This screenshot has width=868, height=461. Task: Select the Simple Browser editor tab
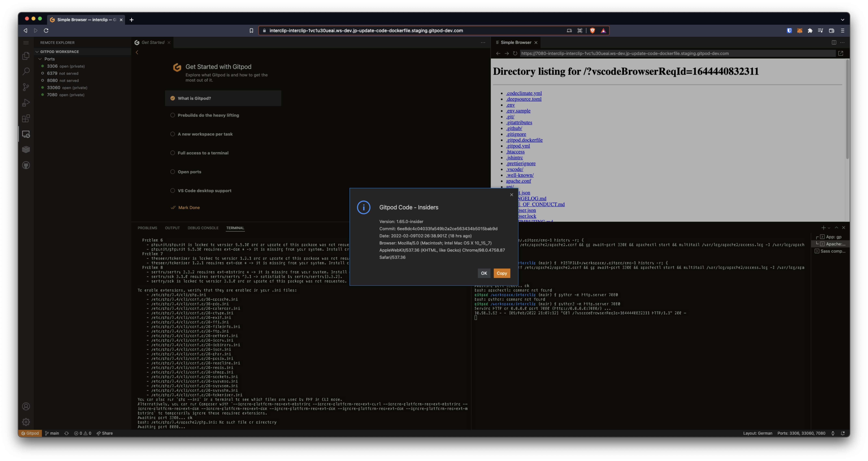516,42
